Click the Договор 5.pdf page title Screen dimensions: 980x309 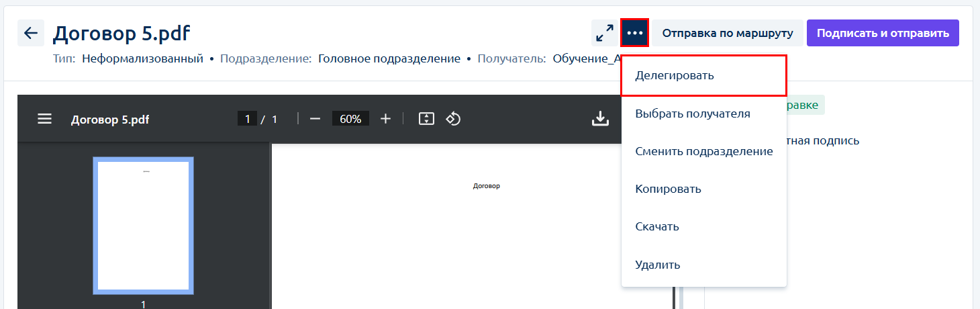(121, 33)
